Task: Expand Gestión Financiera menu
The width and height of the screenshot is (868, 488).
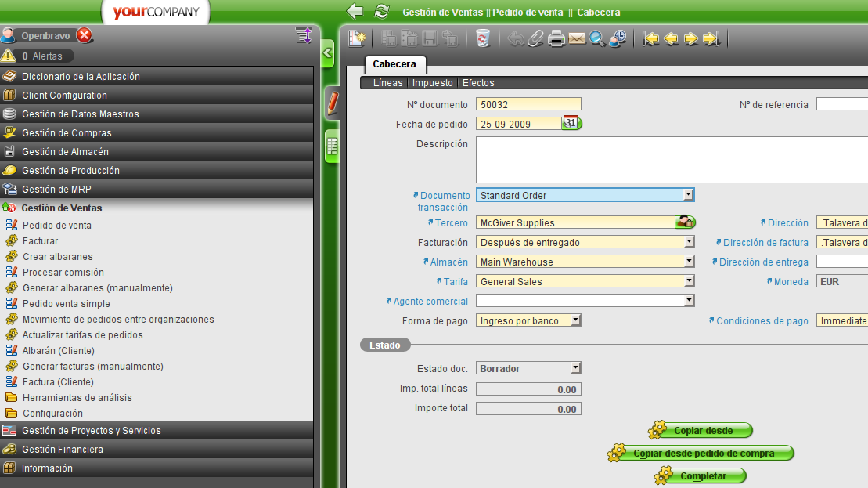Action: click(157, 449)
